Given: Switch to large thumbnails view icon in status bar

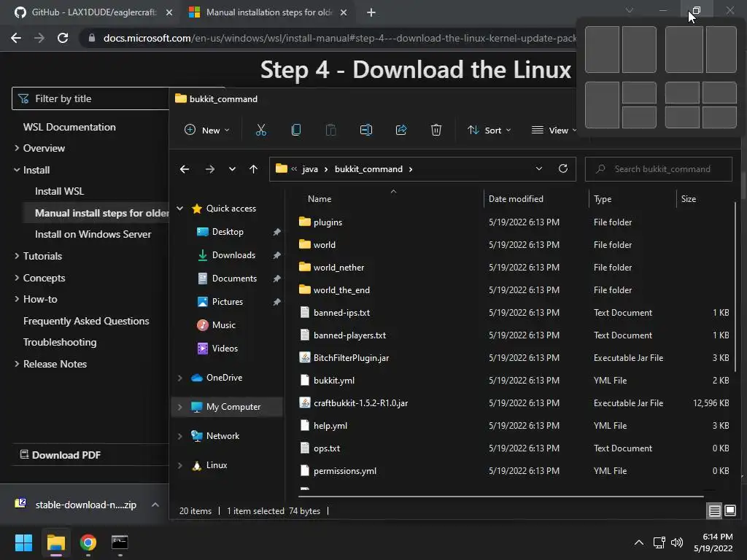Looking at the screenshot, I should tap(729, 511).
